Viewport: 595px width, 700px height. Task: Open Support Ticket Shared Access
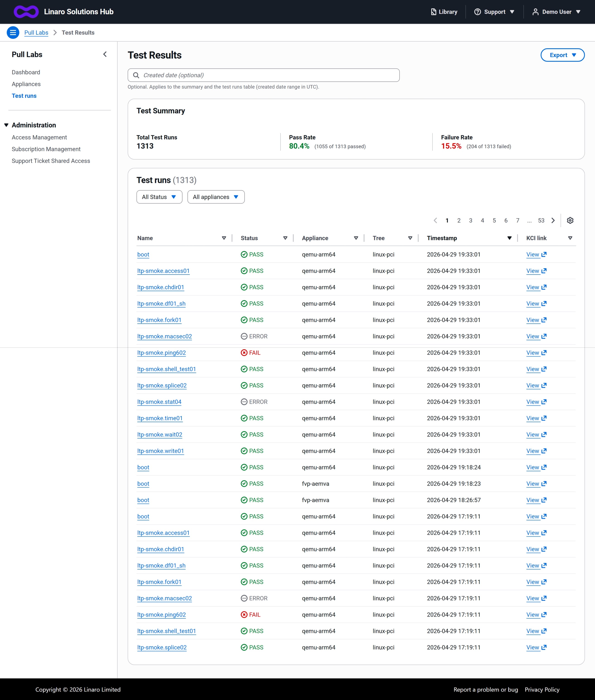tap(51, 161)
